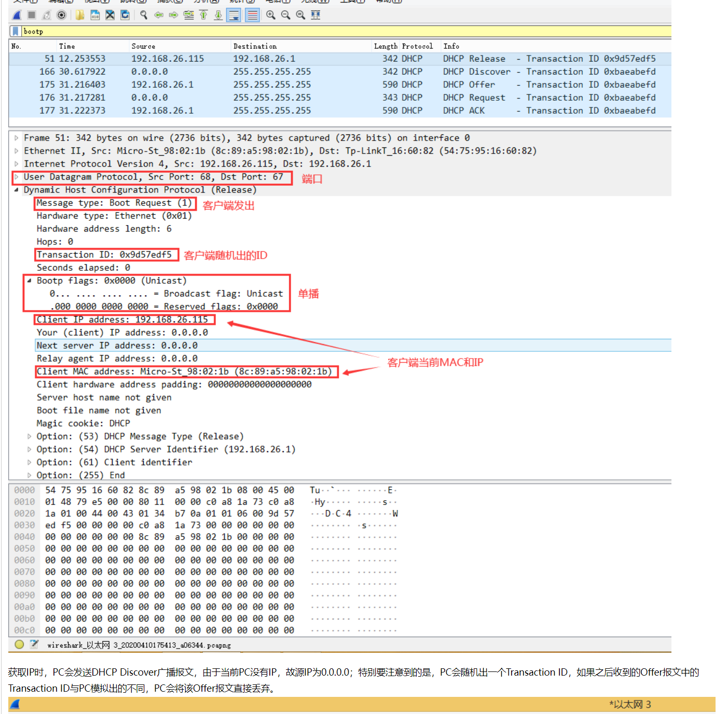The height and width of the screenshot is (714, 728).
Task: Go to a specified packet number
Action: click(x=189, y=15)
